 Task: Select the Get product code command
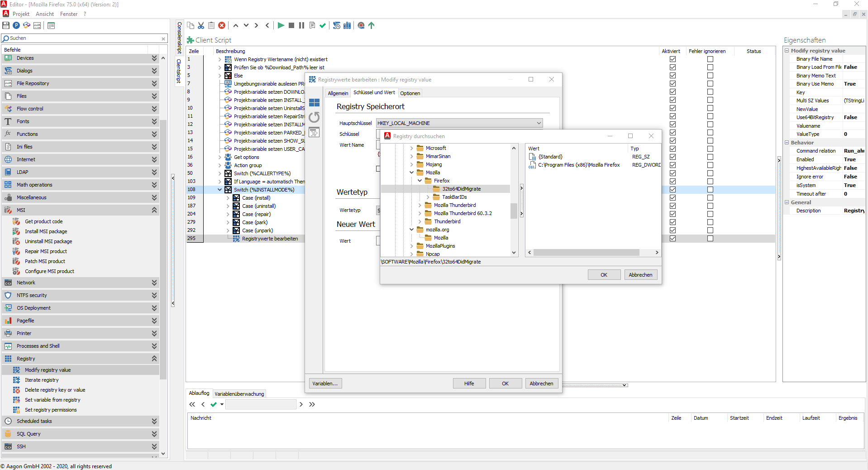(x=43, y=221)
